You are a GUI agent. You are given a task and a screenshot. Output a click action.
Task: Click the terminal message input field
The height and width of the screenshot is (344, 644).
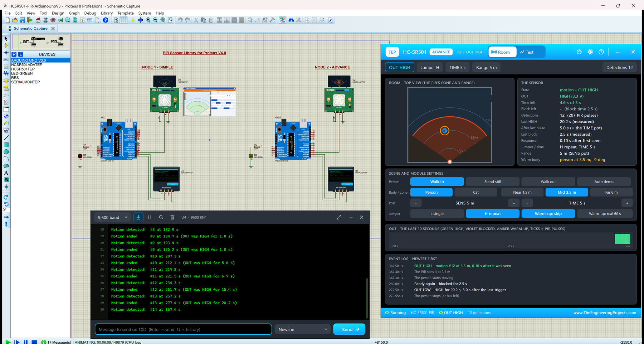(183, 329)
